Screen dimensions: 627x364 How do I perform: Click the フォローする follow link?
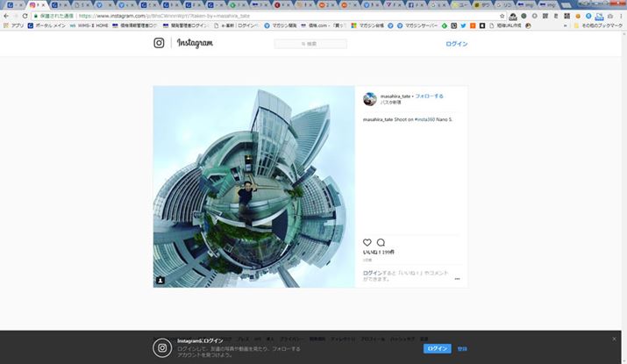tap(429, 96)
